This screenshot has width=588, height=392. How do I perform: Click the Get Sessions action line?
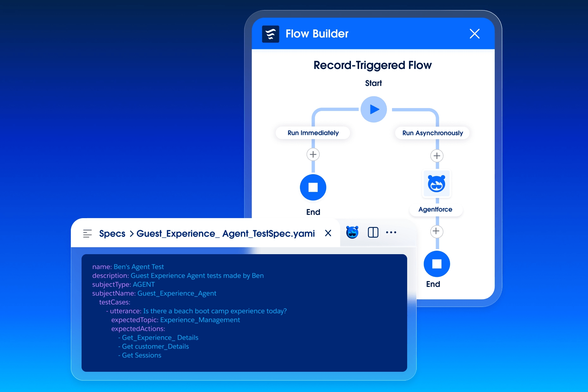click(139, 355)
